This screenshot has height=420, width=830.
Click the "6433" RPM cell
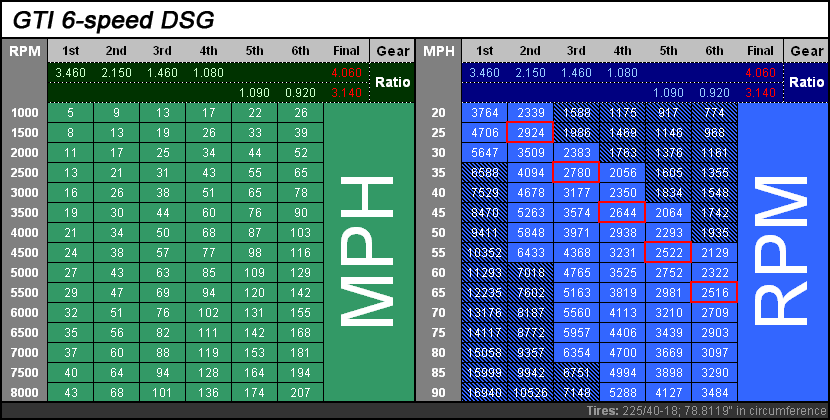coord(530,253)
